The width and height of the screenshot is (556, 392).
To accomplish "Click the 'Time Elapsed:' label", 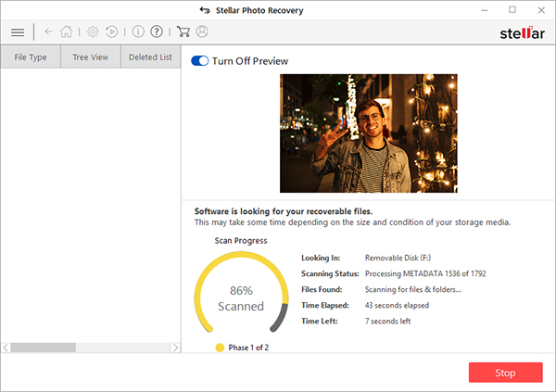I will [325, 306].
